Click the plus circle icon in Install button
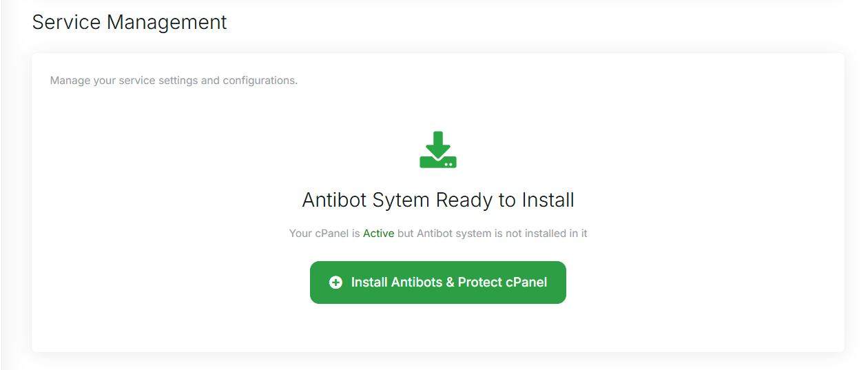This screenshot has height=370, width=868. pos(335,282)
